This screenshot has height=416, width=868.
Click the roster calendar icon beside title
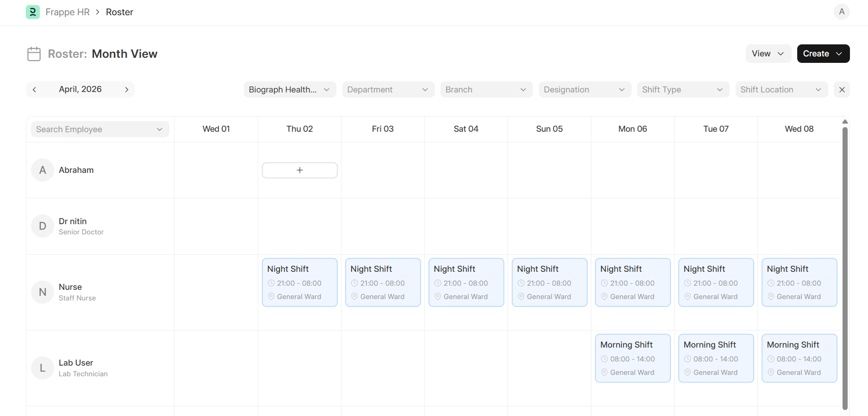tap(34, 54)
